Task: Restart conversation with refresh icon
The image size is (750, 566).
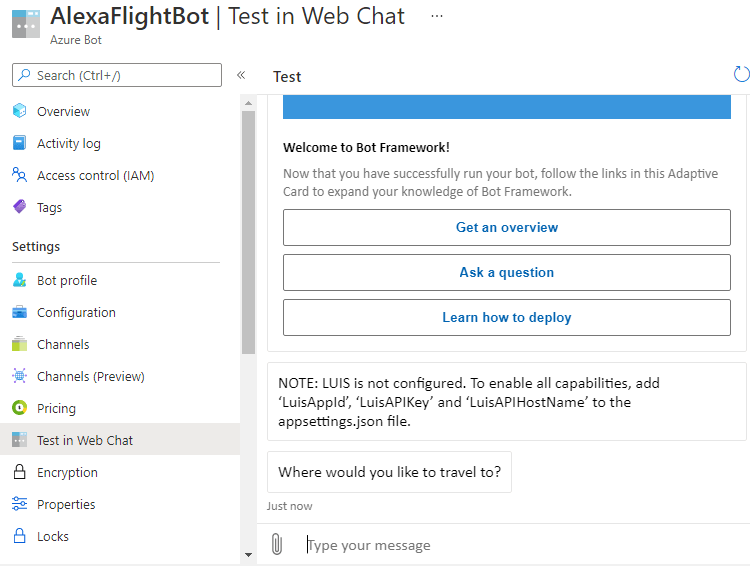Action: (x=741, y=74)
